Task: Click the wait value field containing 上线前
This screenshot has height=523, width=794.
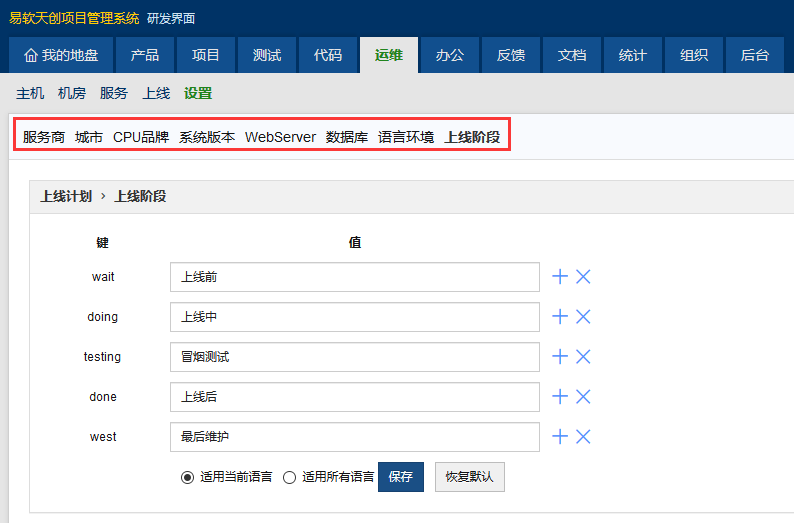Action: (354, 277)
